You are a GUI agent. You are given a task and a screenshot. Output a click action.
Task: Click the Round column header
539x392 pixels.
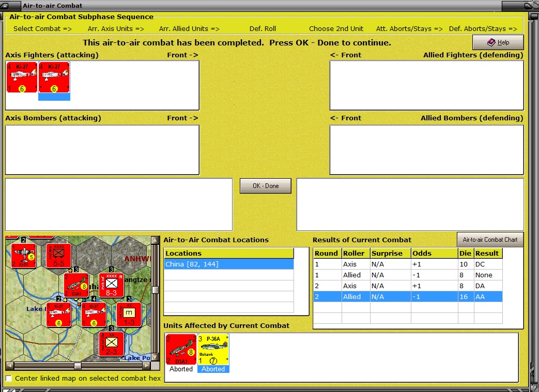click(x=328, y=253)
